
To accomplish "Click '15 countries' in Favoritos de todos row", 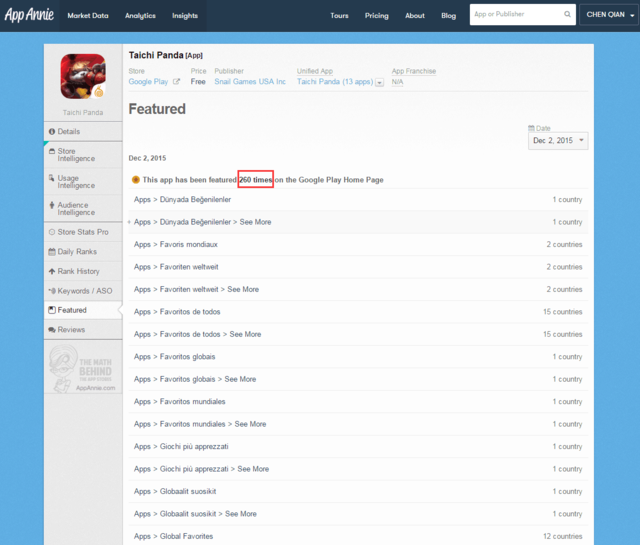I will pyautogui.click(x=562, y=312).
